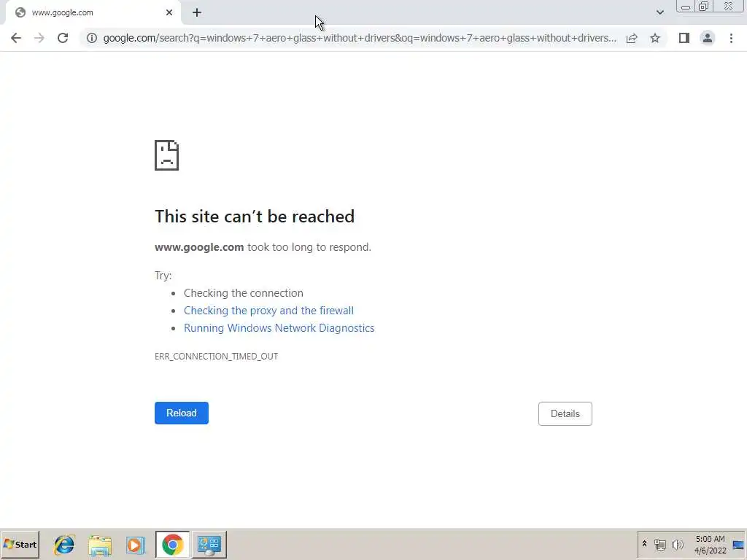Open the Control Panel taskbar icon

(x=209, y=544)
